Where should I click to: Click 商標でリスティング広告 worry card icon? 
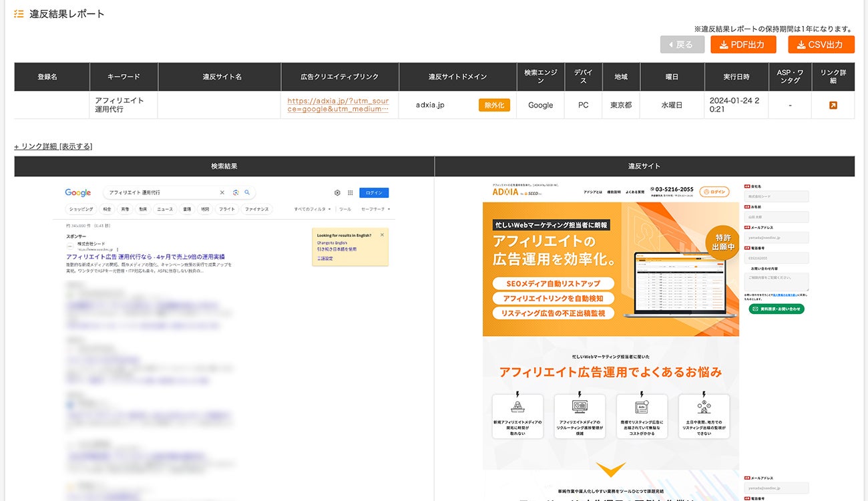click(642, 406)
